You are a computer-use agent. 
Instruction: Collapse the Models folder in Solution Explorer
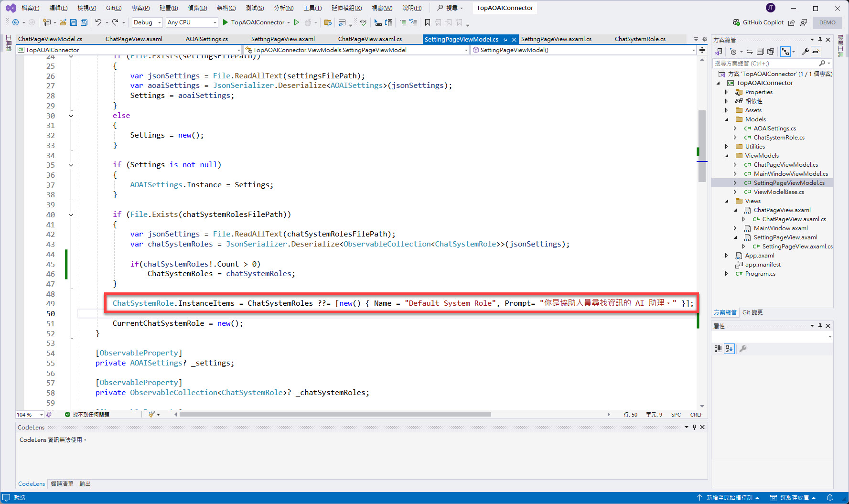pos(727,119)
